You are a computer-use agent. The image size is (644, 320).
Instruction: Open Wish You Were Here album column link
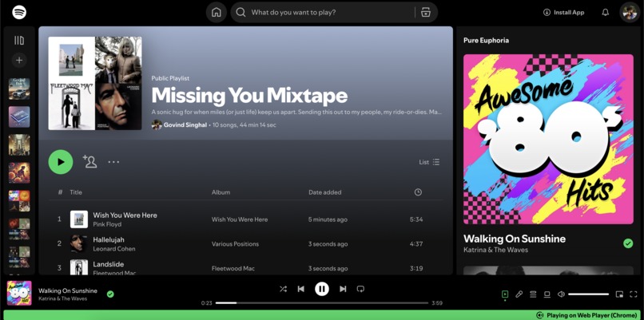pyautogui.click(x=240, y=219)
